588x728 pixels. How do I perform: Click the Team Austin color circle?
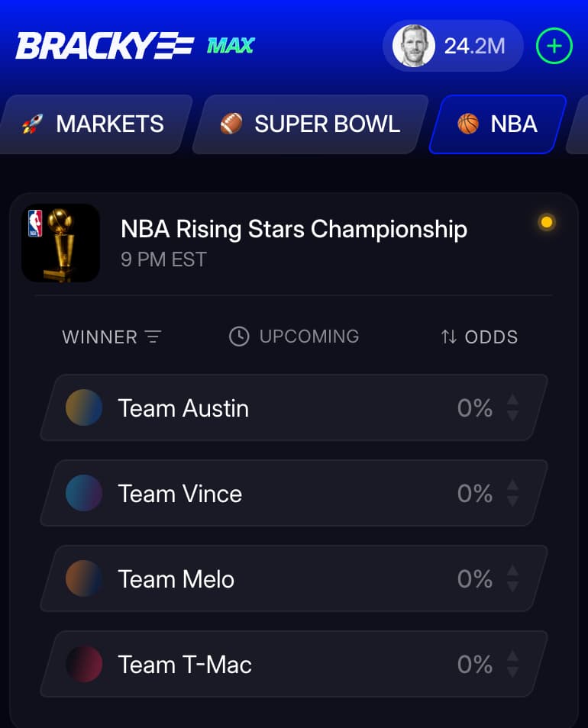84,407
